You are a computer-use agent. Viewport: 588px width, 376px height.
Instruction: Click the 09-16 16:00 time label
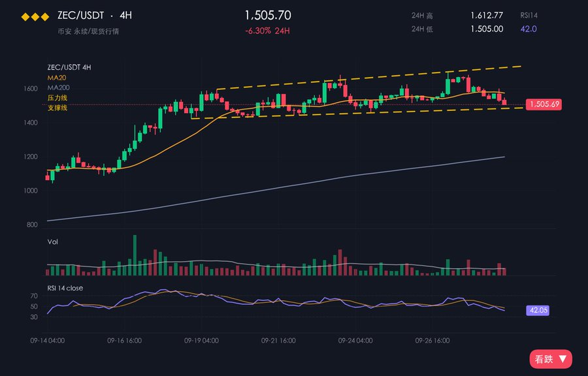[x=125, y=341]
